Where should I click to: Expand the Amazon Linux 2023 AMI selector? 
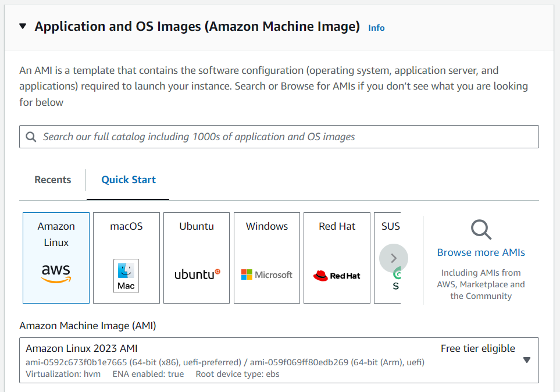pyautogui.click(x=279, y=360)
